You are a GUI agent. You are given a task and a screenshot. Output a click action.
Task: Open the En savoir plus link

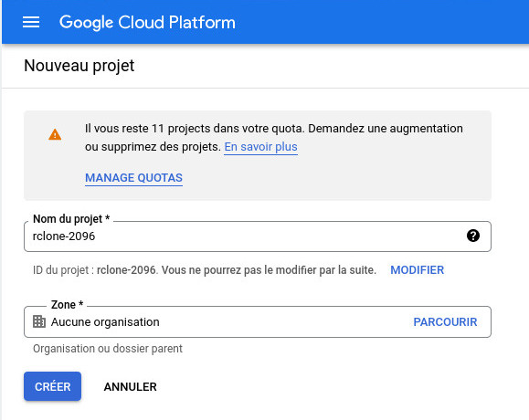point(260,147)
